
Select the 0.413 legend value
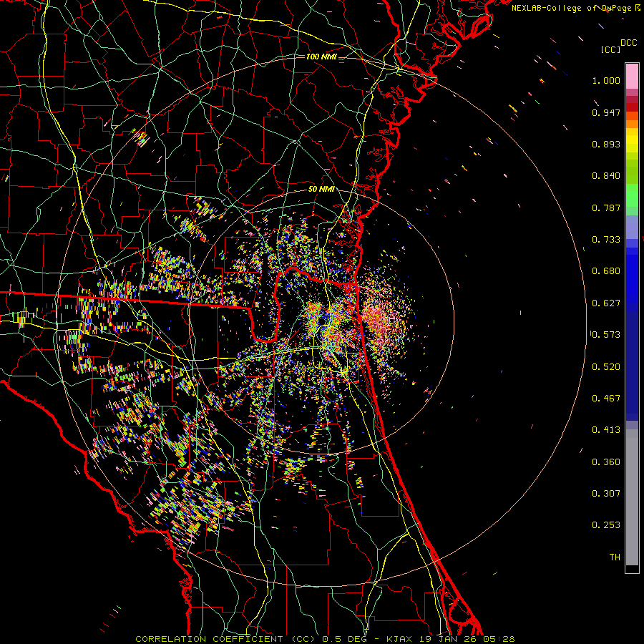click(606, 430)
